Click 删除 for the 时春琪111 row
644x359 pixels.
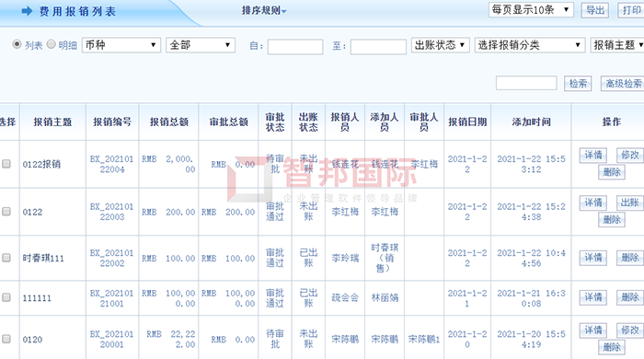pos(630,258)
